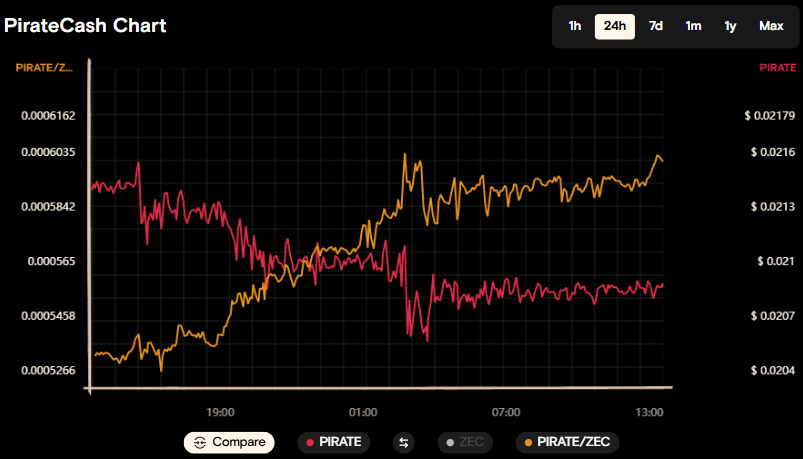
Task: Select the 24h time range
Action: pyautogui.click(x=614, y=26)
